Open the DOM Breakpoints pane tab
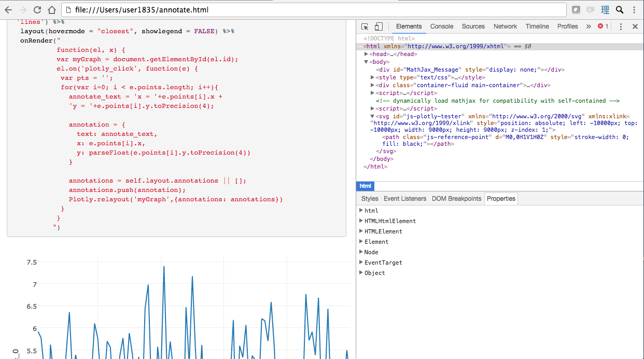644x359 pixels. pos(456,198)
